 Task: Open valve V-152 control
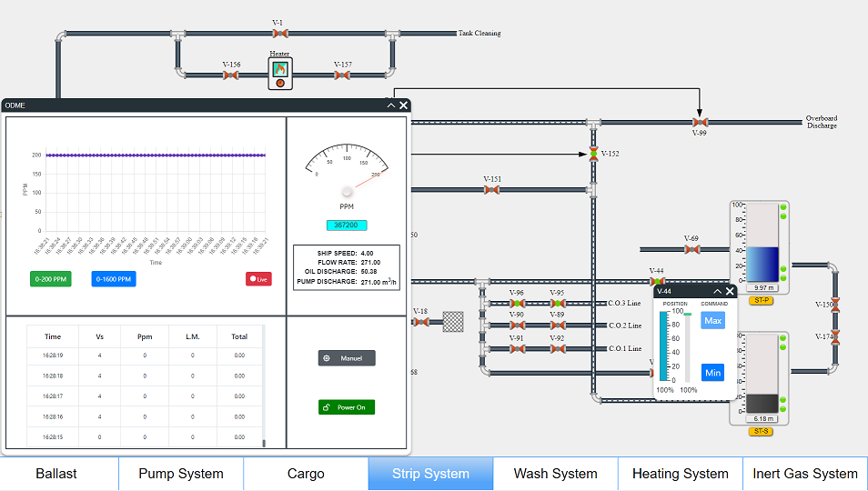tap(593, 154)
